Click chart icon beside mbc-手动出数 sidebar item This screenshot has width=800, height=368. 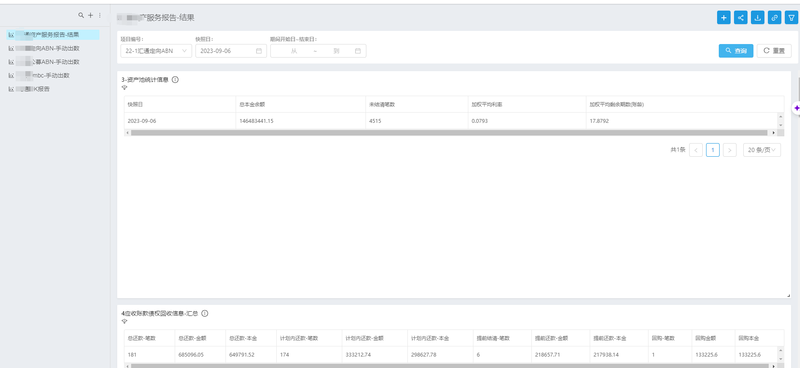click(x=11, y=76)
